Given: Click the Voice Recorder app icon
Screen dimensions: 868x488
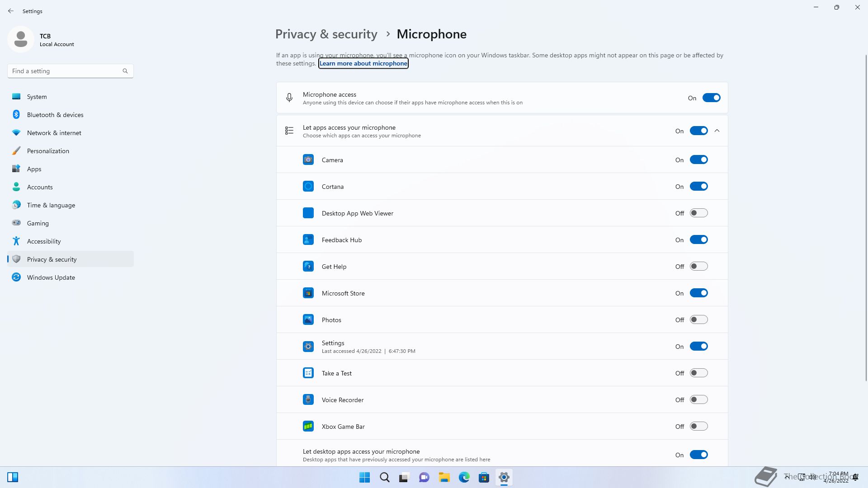Looking at the screenshot, I should pos(308,400).
